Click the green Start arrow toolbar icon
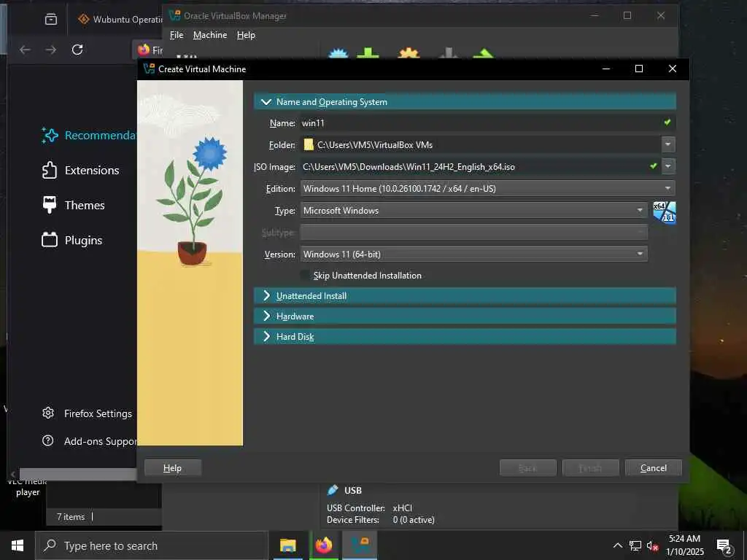Screen dimensions: 747x560 click(x=483, y=53)
